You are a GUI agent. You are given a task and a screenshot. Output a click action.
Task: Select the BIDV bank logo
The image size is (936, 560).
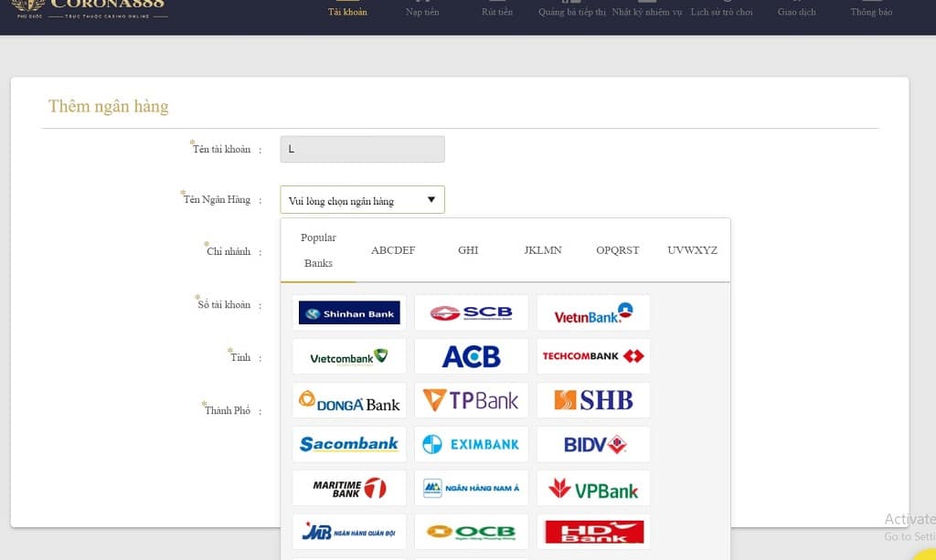593,444
